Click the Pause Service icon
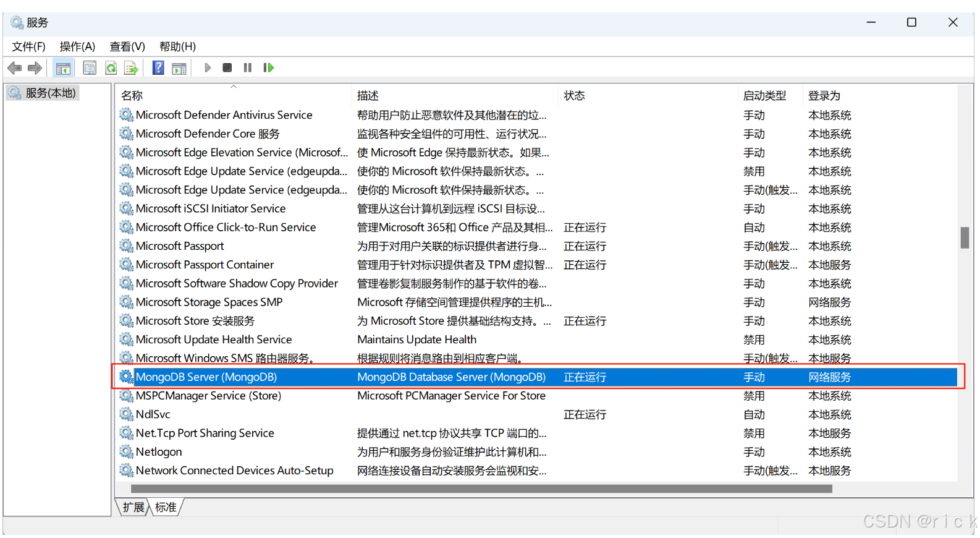The height and width of the screenshot is (538, 980). click(x=248, y=68)
